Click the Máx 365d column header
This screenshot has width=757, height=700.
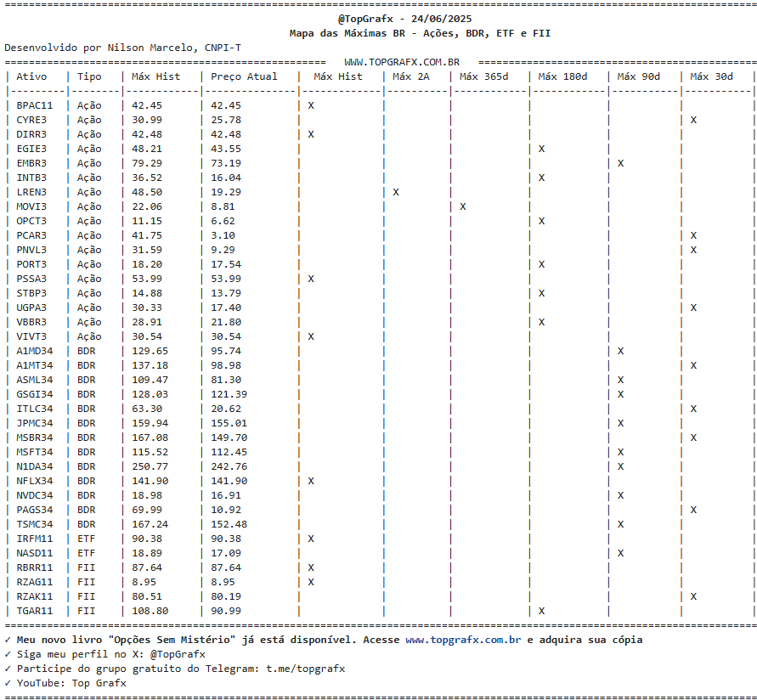483,76
